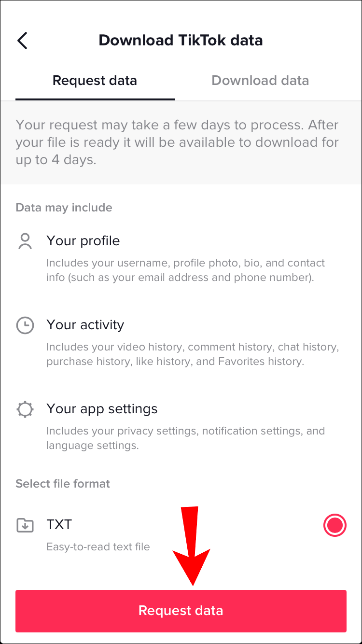Select the TXT file format radio button
The image size is (362, 644).
coord(334,525)
